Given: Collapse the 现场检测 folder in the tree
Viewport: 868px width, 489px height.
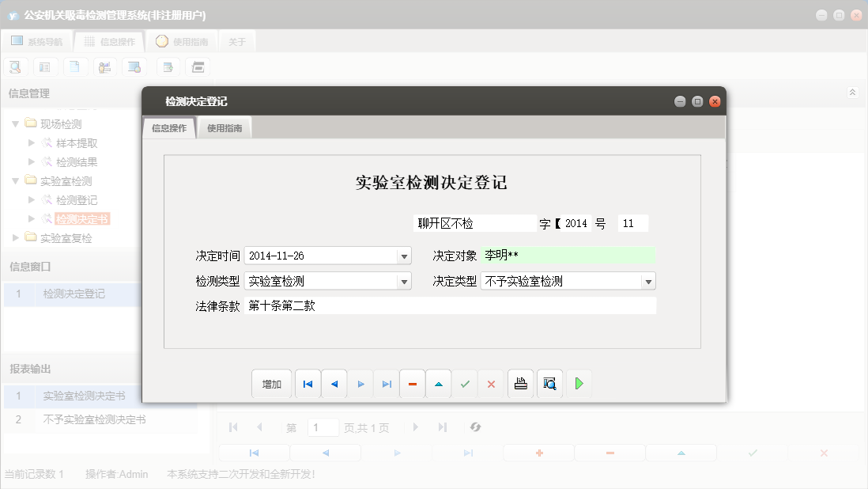Looking at the screenshot, I should (15, 123).
